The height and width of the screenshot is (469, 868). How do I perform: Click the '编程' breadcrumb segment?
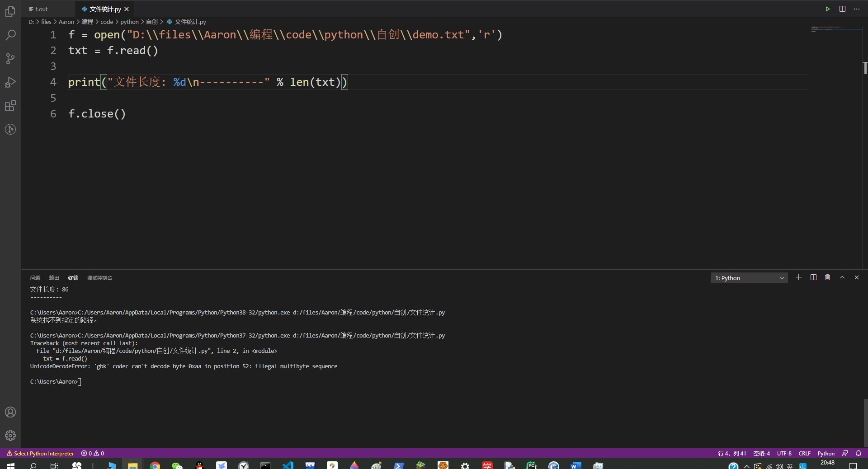[x=87, y=22]
